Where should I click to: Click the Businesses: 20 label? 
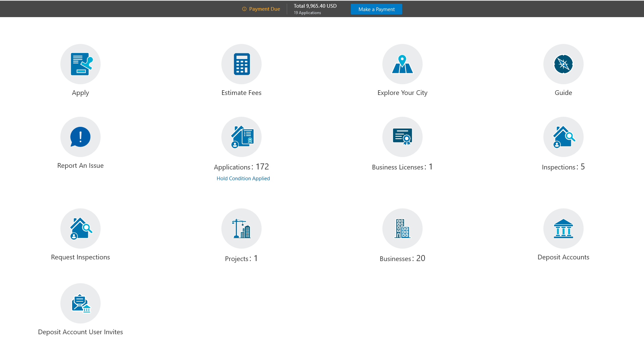point(402,258)
